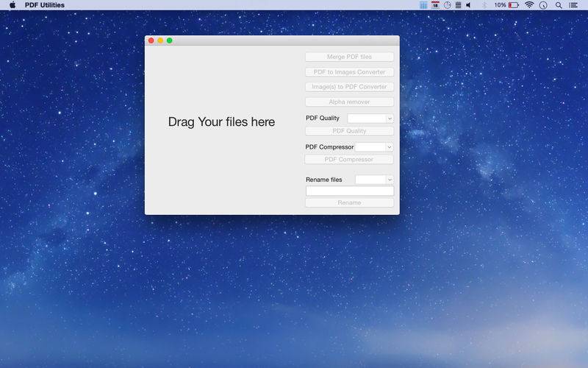
Task: Close the PDF Utilities window
Action: click(151, 40)
